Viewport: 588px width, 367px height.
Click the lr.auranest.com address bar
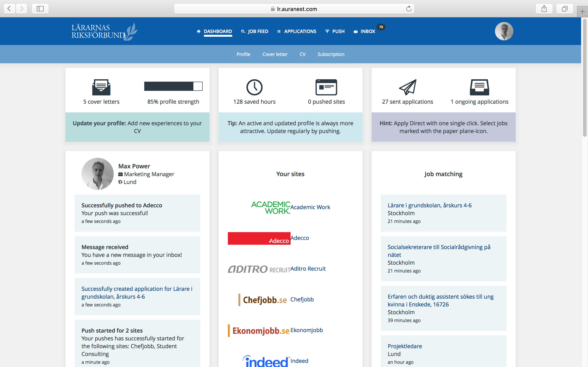tap(294, 9)
